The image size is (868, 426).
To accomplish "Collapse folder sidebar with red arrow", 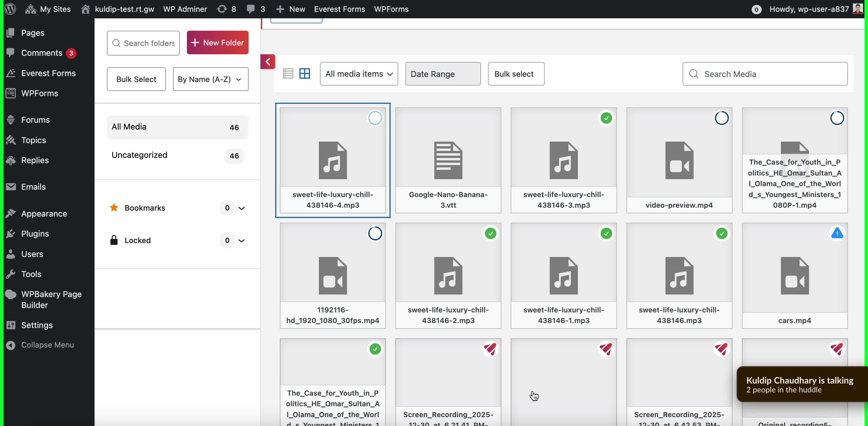I will (268, 62).
